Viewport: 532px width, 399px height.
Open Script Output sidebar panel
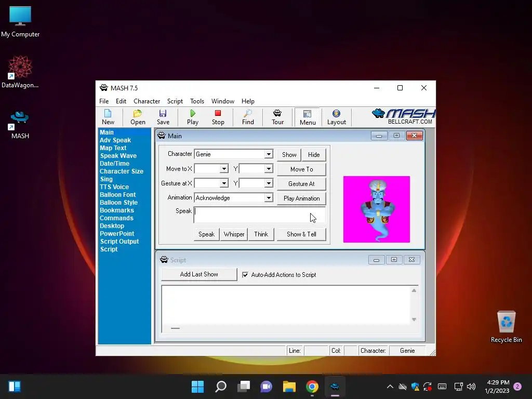[119, 242]
